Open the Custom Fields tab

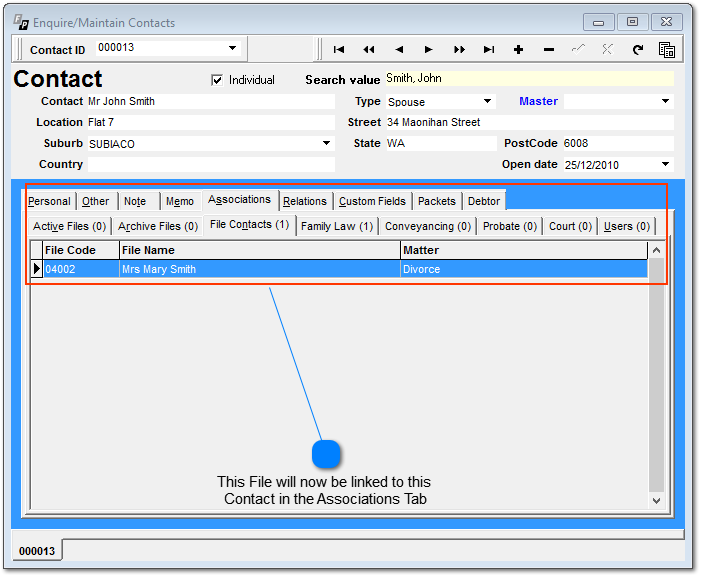tap(372, 201)
